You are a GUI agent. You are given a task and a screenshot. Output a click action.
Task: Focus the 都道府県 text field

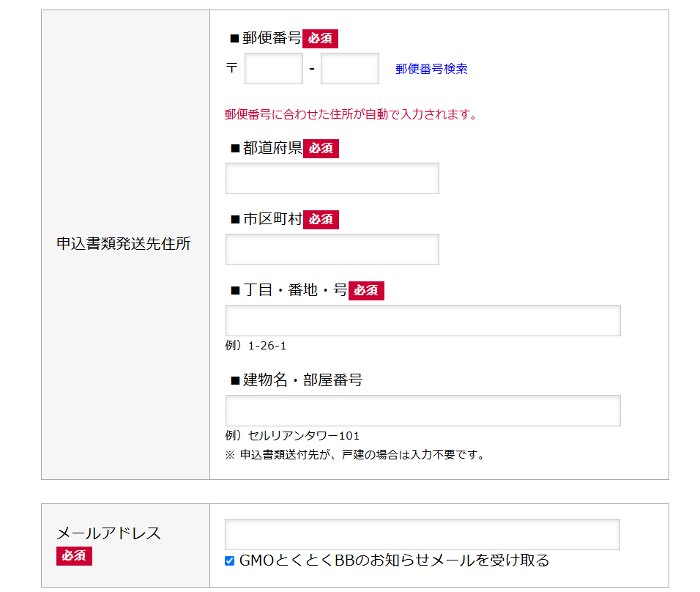(332, 179)
